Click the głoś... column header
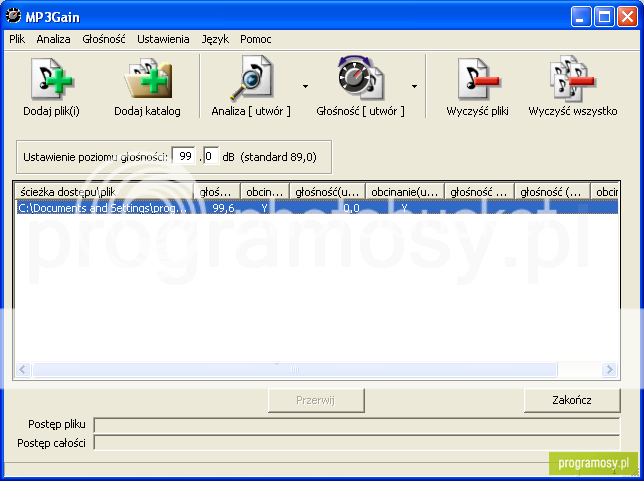The image size is (644, 481). pos(217,191)
